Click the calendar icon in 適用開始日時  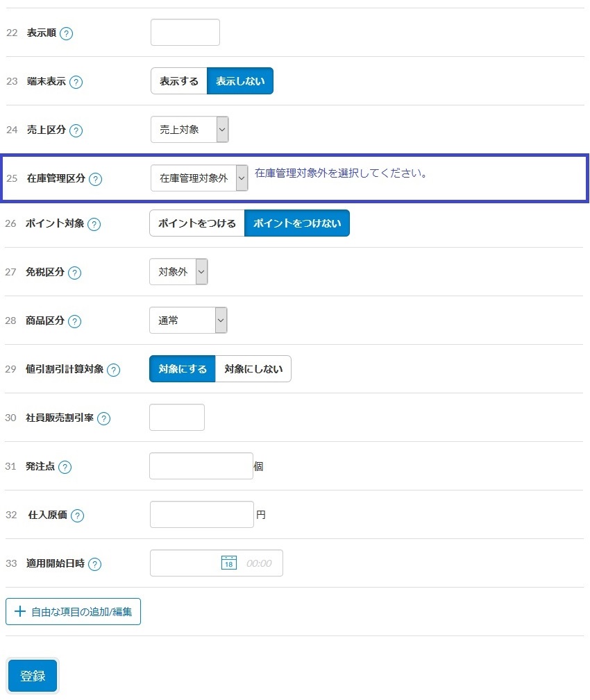(228, 563)
